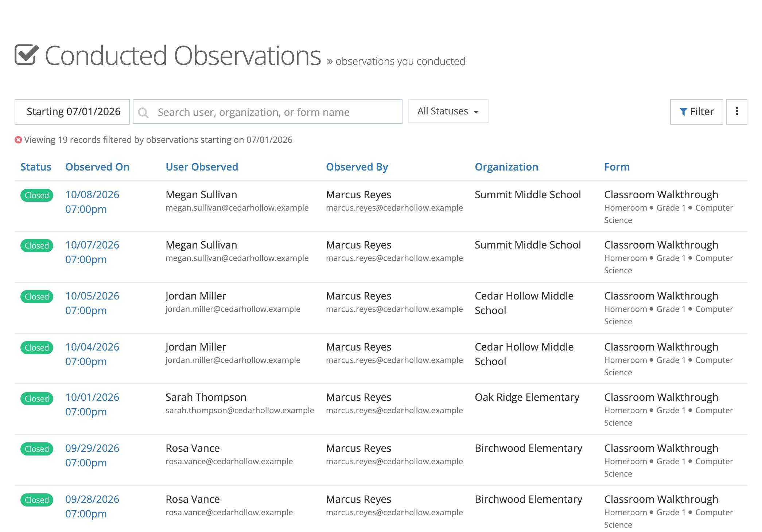Click Sarah Thompson's name
This screenshot has width=762, height=532.
206,397
